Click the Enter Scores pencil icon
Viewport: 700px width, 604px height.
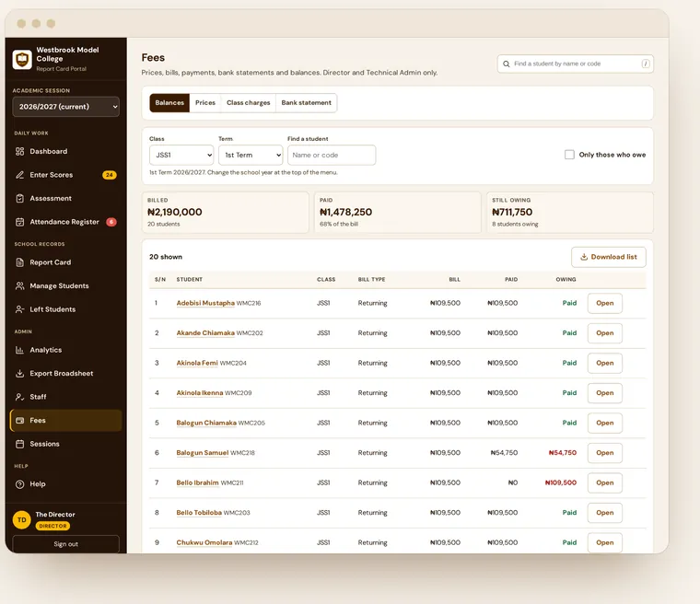tap(19, 175)
